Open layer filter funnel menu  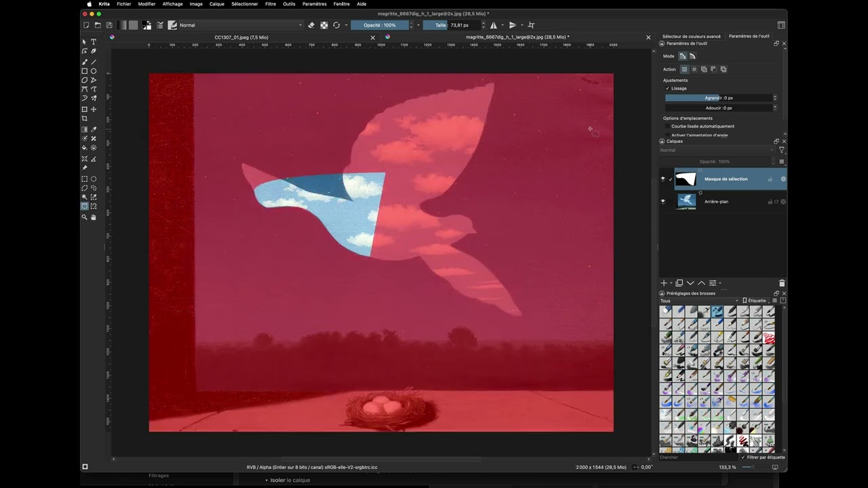[781, 150]
